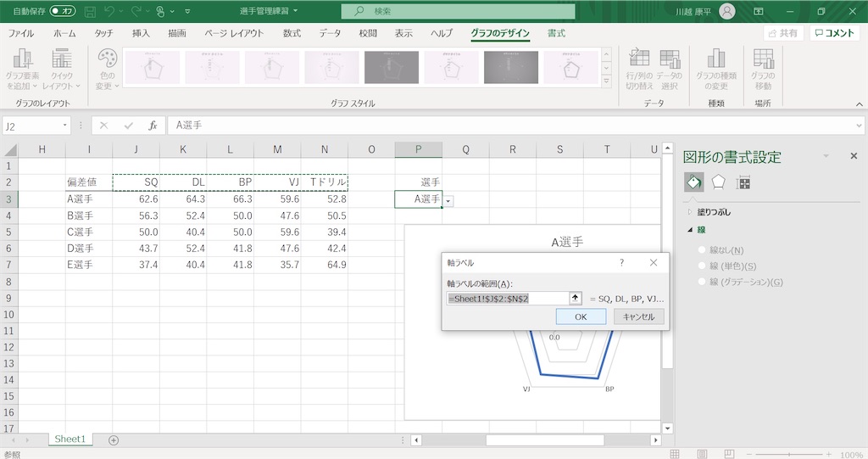Open the Quick Layout (クイックレイアウト) icon
Viewport: 868px width, 459px height.
click(61, 69)
